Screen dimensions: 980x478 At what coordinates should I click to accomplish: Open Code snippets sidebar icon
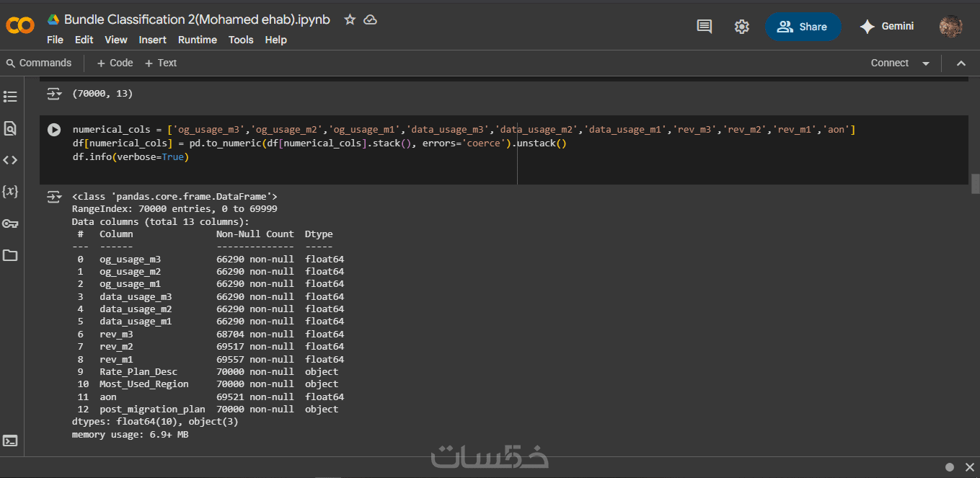10,160
